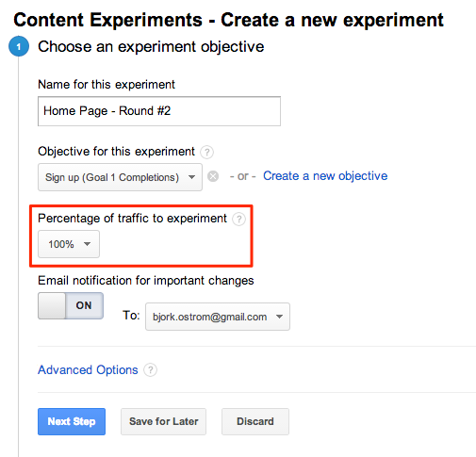
Task: Click the experiment name input field
Action: tap(159, 111)
